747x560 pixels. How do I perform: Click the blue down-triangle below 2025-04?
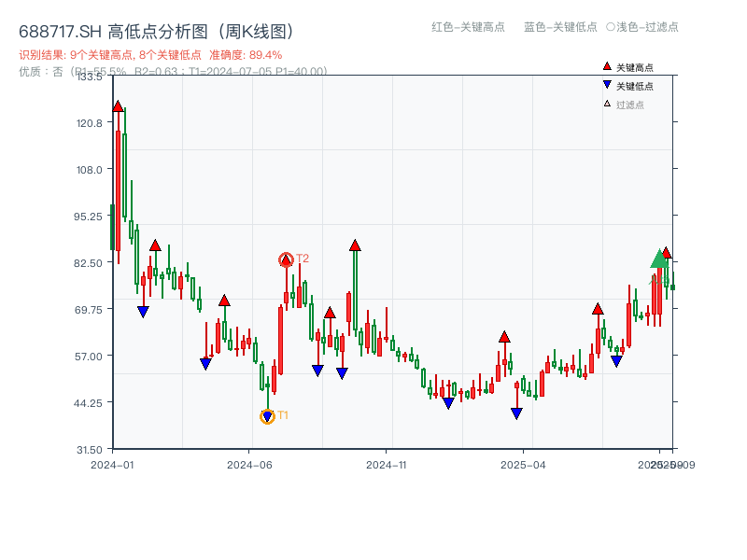516,412
